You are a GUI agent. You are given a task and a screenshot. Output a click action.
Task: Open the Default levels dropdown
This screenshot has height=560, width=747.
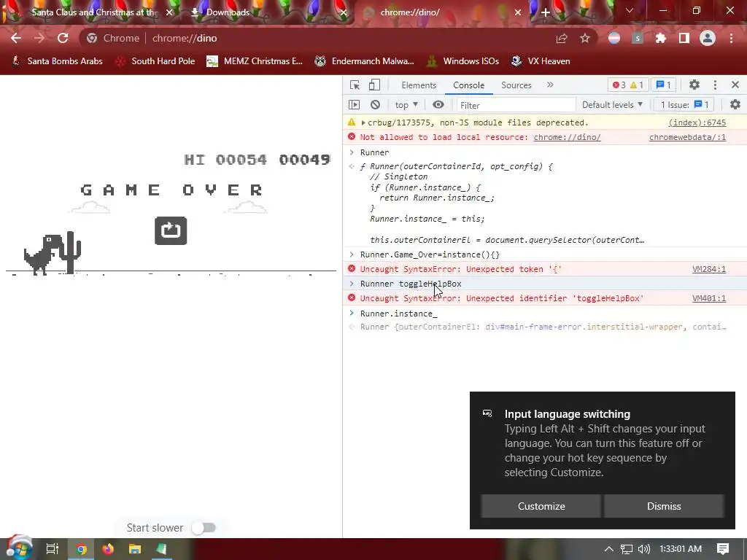[x=612, y=105]
